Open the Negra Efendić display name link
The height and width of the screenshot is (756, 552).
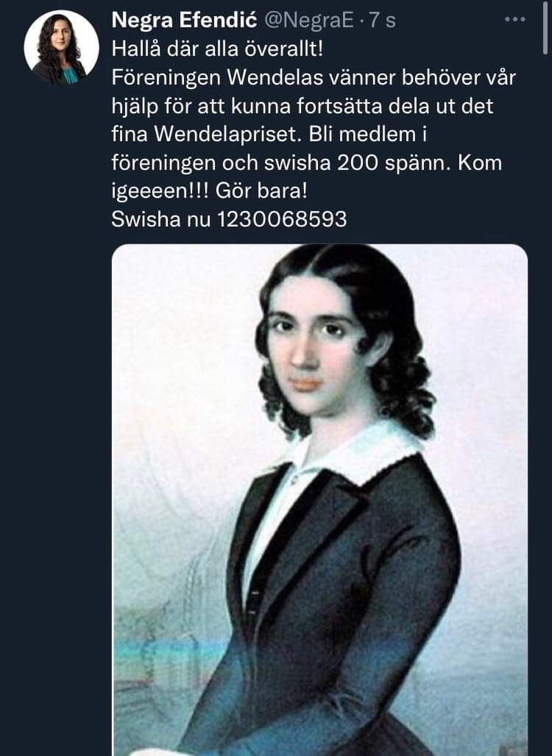[184, 21]
